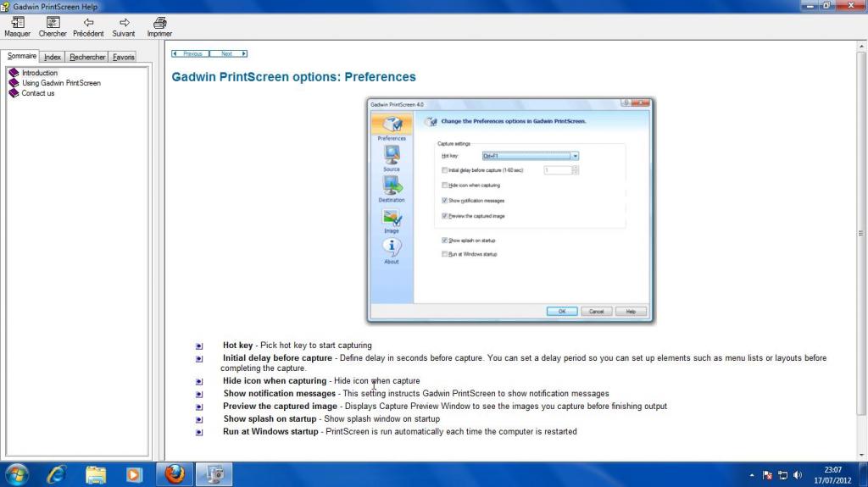Click the Cancel button in the dialog image
This screenshot has height=487, width=868.
[596, 312]
